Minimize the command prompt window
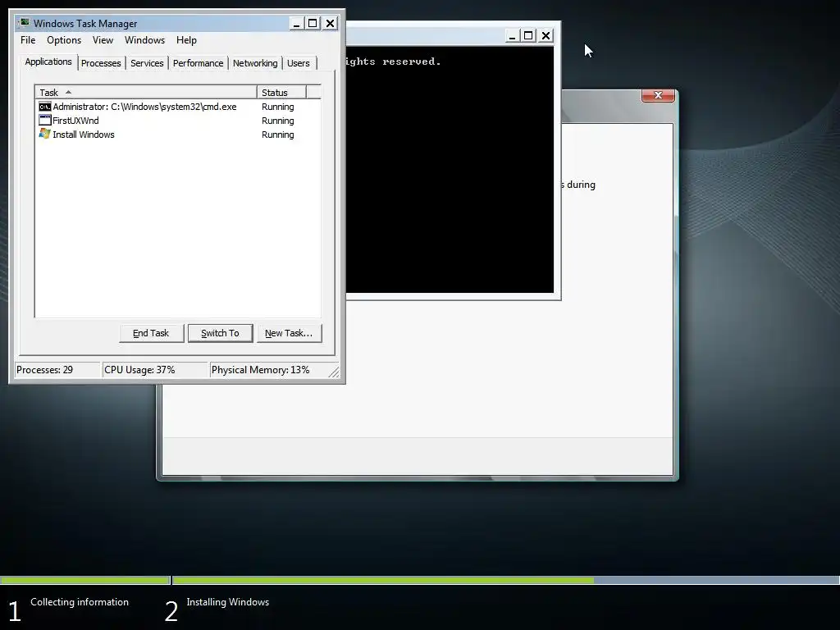This screenshot has height=630, width=840. 512,36
